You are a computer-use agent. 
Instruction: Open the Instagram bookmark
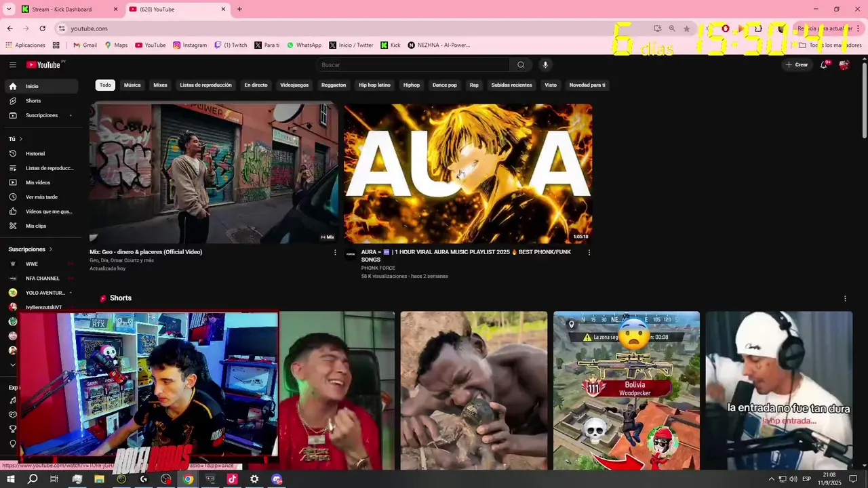point(190,45)
